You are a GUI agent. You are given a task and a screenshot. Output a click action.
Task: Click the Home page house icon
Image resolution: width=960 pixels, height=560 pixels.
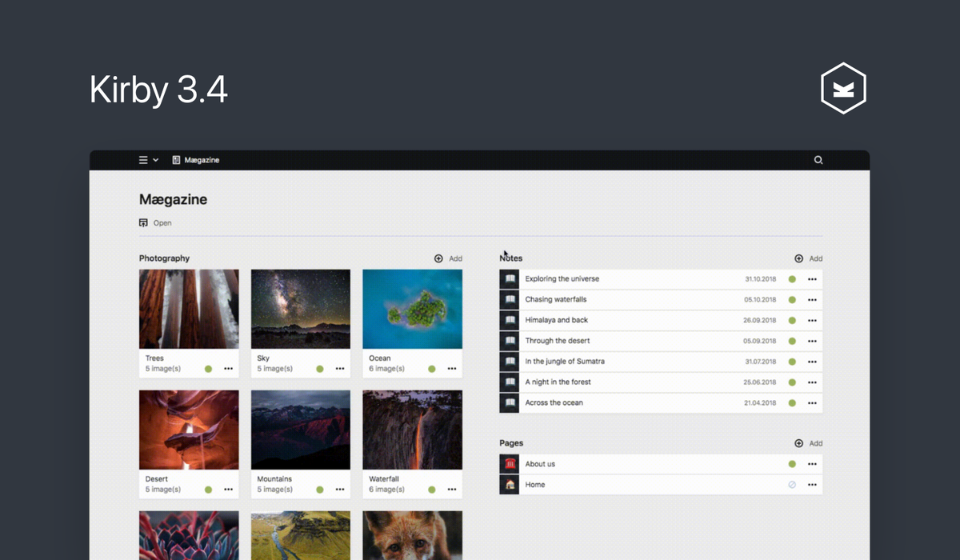coord(510,485)
